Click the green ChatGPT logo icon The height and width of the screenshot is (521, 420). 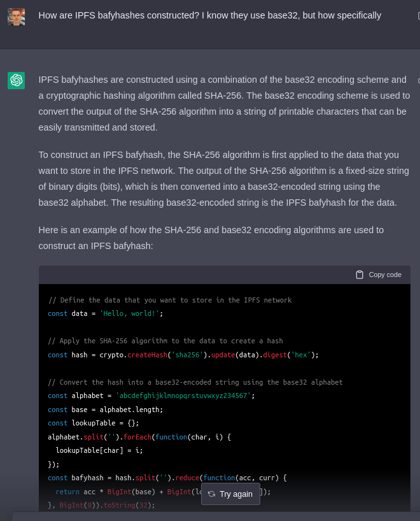coord(17,80)
